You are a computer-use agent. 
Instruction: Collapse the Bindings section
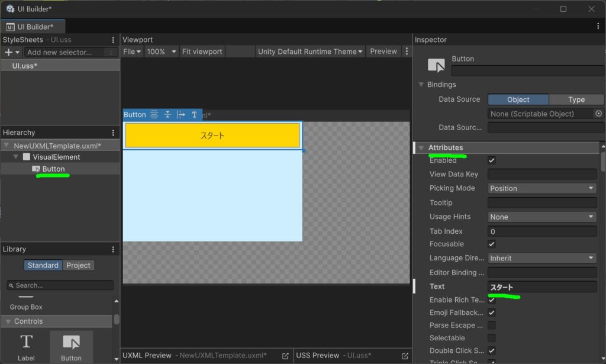421,85
